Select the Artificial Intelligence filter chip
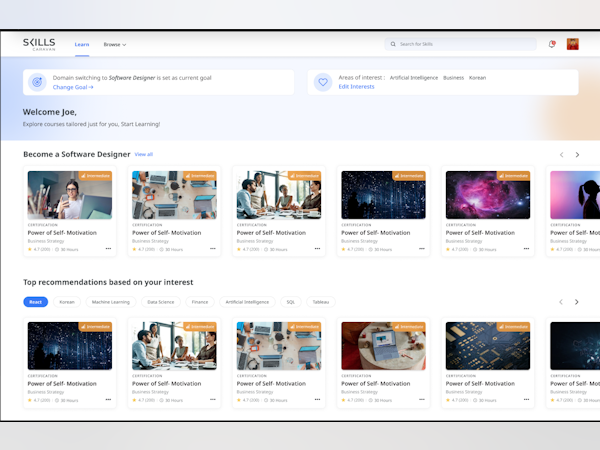The width and height of the screenshot is (600, 450). [247, 302]
